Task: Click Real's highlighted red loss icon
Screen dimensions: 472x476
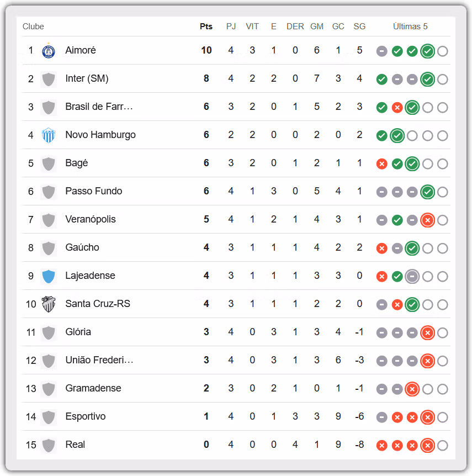Action: (427, 445)
